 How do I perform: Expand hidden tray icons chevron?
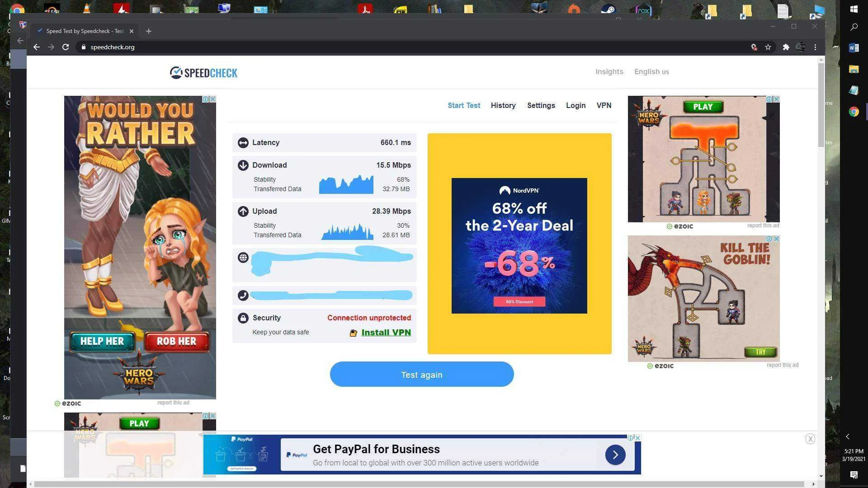pos(848,436)
